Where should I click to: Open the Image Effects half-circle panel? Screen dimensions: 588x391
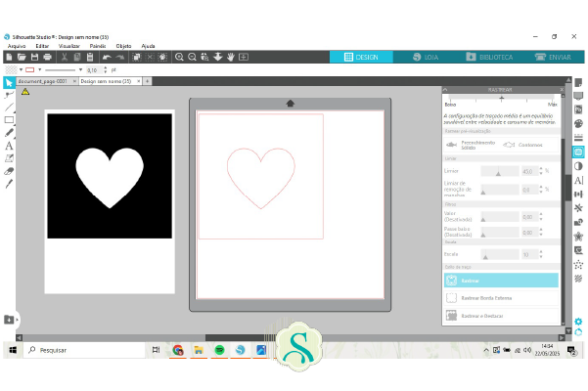coord(578,166)
